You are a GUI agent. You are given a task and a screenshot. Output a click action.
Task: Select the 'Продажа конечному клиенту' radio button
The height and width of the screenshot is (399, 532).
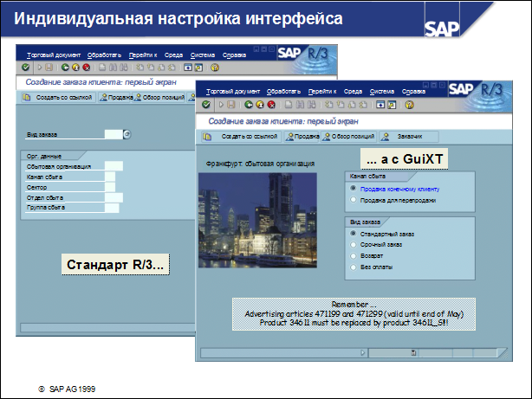pos(353,188)
